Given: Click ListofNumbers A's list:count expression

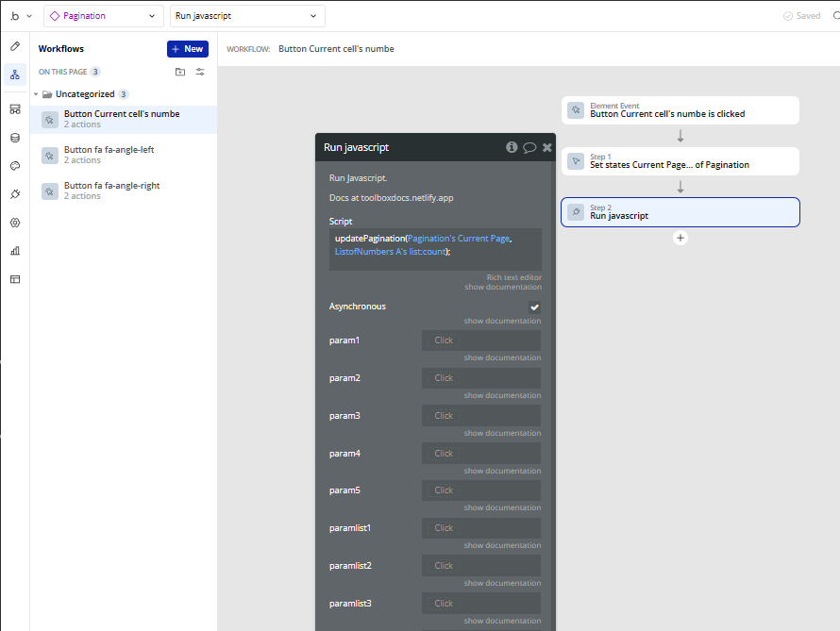Looking at the screenshot, I should click(391, 252).
